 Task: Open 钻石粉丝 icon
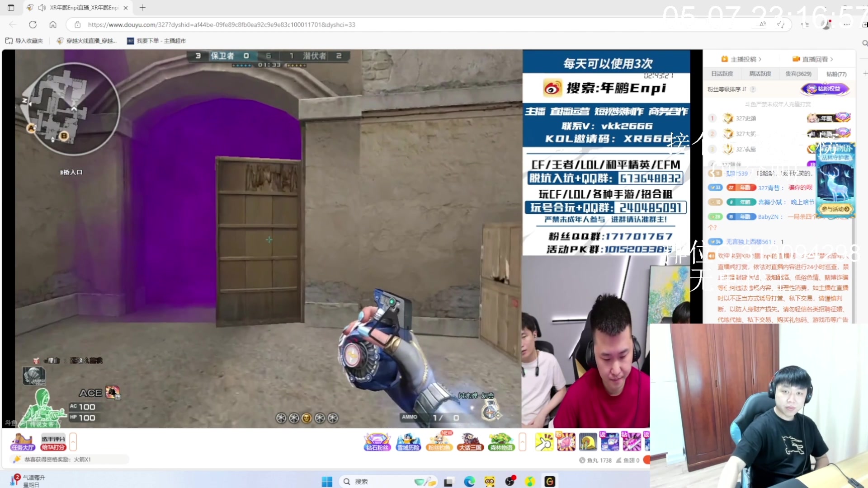tap(377, 441)
